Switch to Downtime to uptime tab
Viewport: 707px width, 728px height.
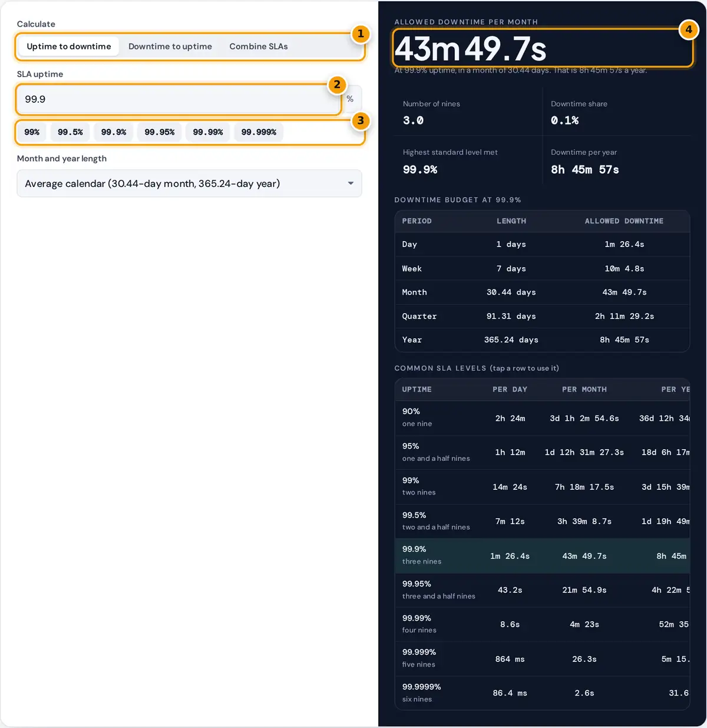170,47
